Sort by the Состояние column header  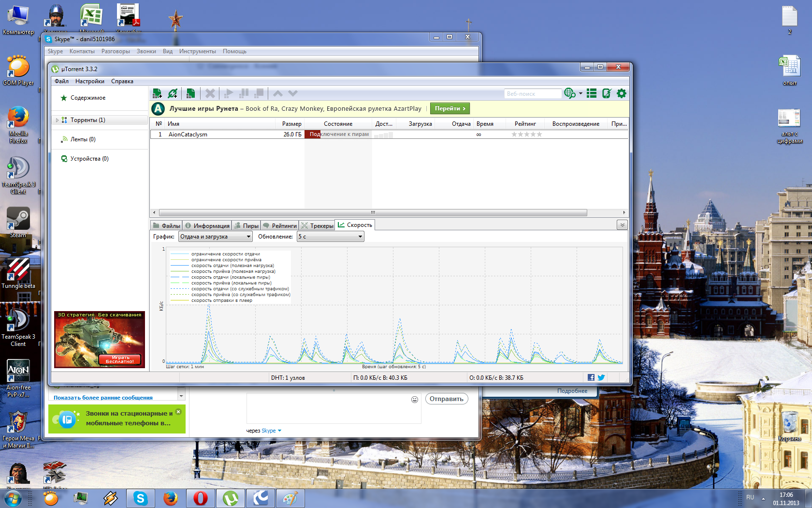pyautogui.click(x=338, y=124)
